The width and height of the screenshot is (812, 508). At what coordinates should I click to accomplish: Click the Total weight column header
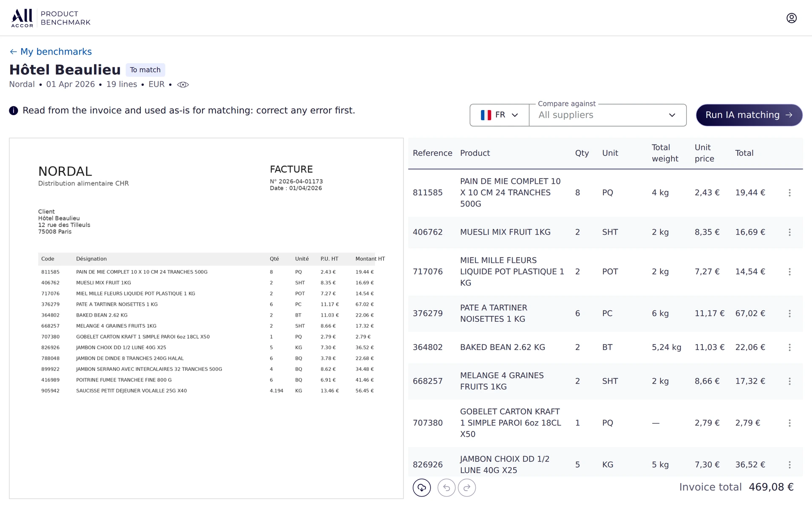[665, 153]
